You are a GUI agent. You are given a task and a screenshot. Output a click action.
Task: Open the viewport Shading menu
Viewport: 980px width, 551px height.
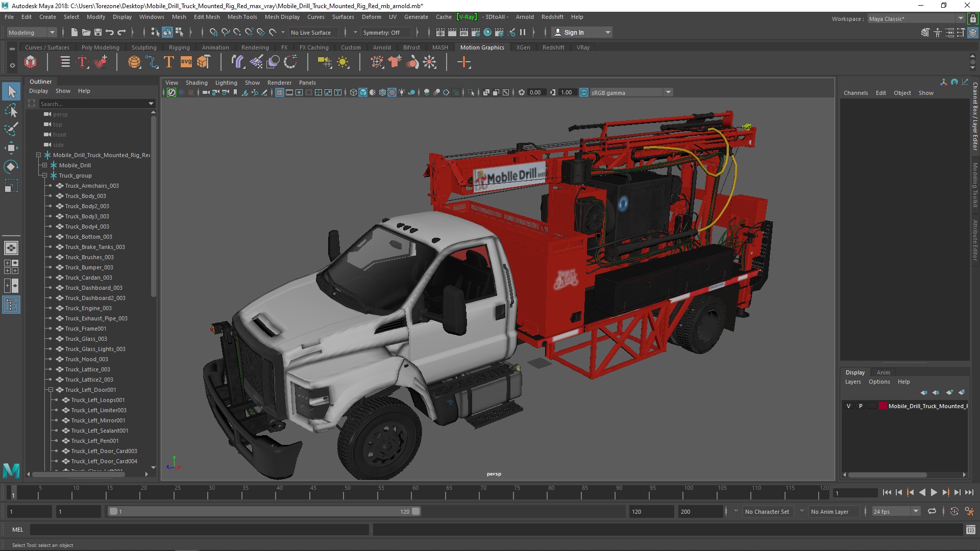click(197, 83)
